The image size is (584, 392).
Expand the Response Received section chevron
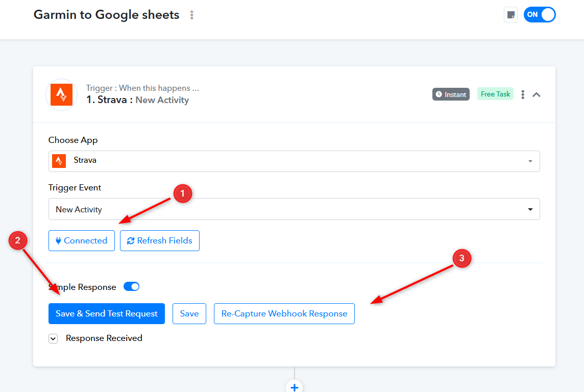tap(53, 338)
